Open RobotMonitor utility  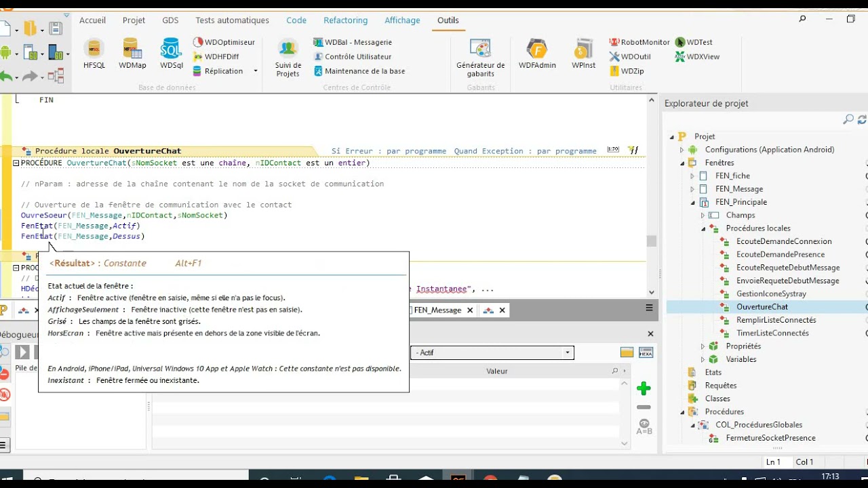pos(639,42)
